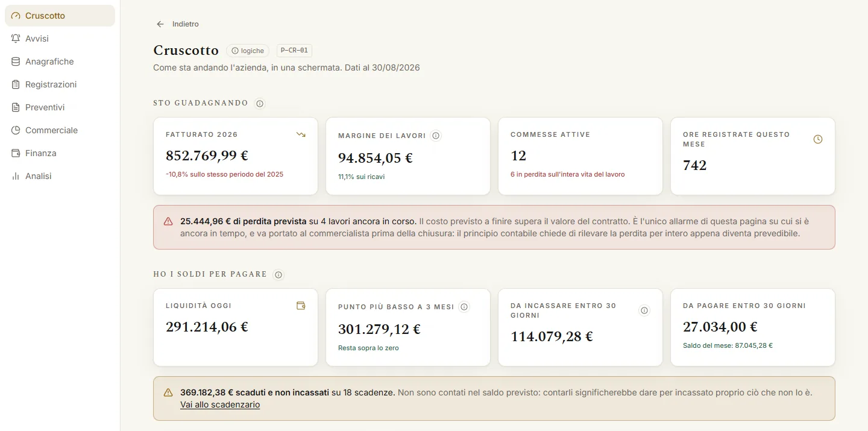Click the Cruscotto page heading
Image resolution: width=868 pixels, height=431 pixels.
tap(186, 51)
